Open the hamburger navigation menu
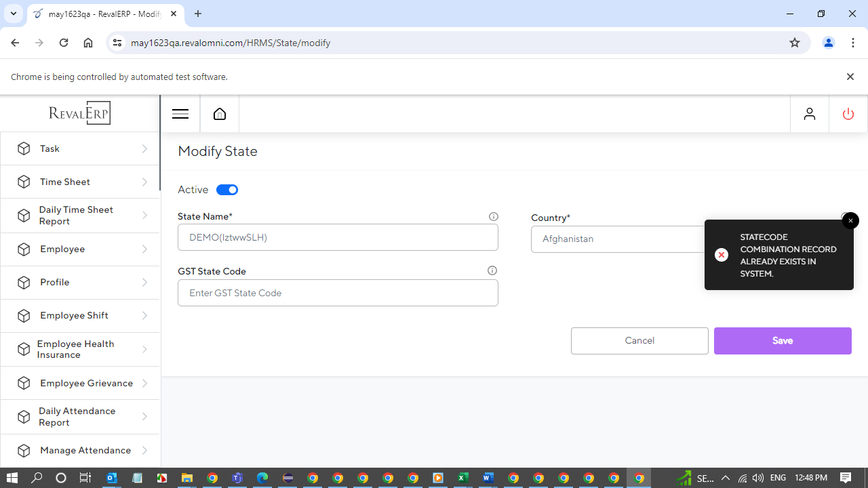Image resolution: width=868 pixels, height=488 pixels. point(180,114)
